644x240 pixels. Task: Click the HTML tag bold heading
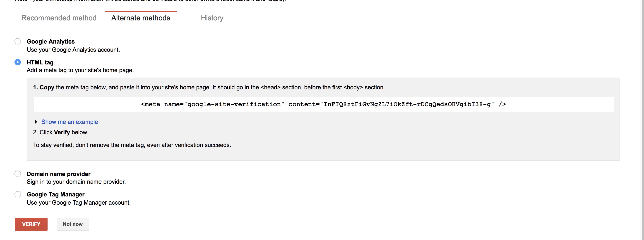40,62
